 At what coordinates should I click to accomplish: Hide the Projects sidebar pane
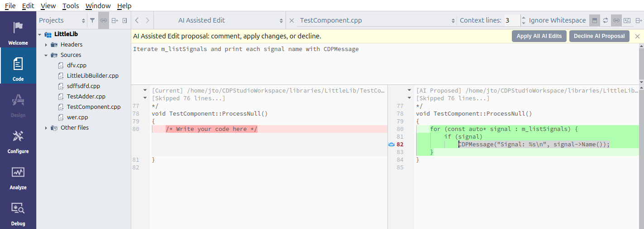[125, 20]
